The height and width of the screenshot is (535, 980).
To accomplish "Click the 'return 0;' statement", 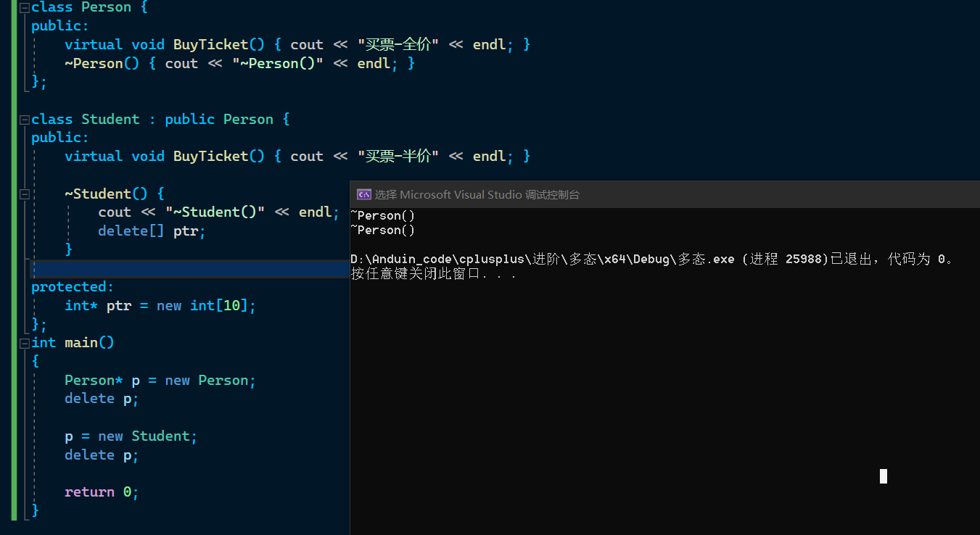I will point(102,492).
